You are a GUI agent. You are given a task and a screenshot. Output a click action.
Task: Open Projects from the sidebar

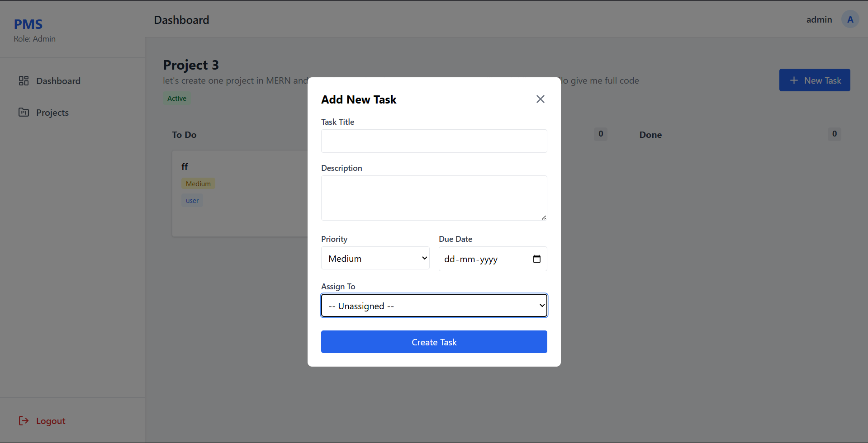coord(52,113)
